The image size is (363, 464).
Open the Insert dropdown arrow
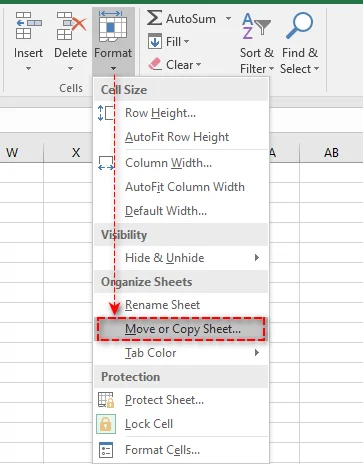pos(28,69)
